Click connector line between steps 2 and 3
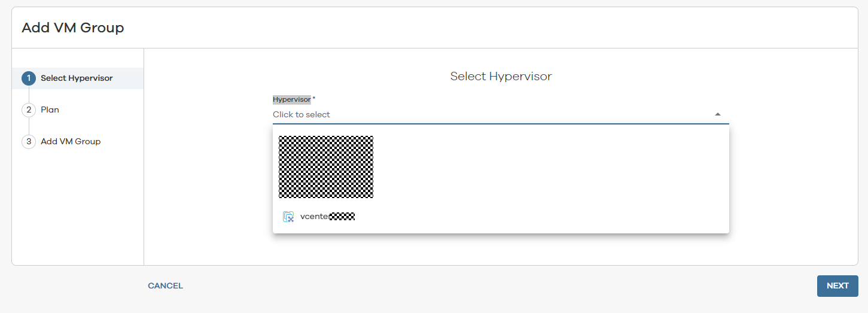 pos(29,126)
